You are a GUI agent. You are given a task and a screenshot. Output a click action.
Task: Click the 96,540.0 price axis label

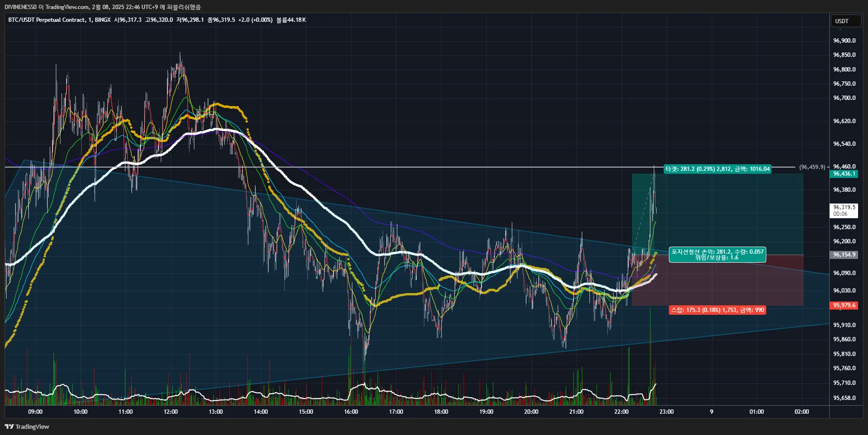point(844,144)
